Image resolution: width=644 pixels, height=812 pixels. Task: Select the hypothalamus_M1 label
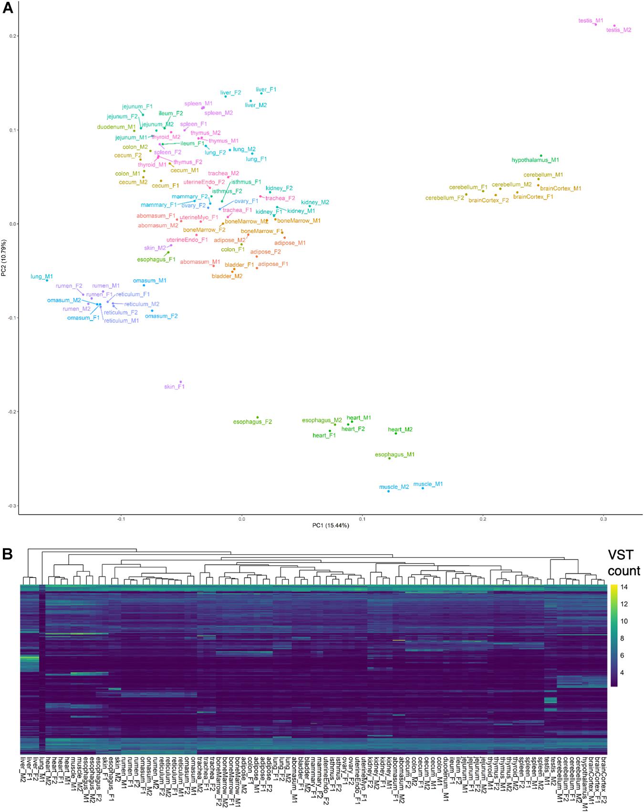(x=535, y=160)
